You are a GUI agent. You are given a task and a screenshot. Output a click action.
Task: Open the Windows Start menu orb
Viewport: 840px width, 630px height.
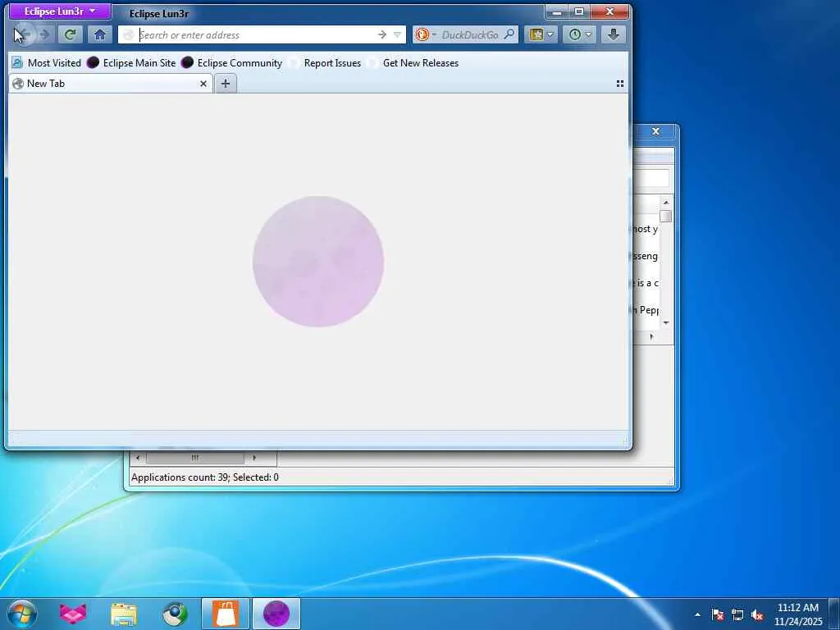(x=22, y=614)
